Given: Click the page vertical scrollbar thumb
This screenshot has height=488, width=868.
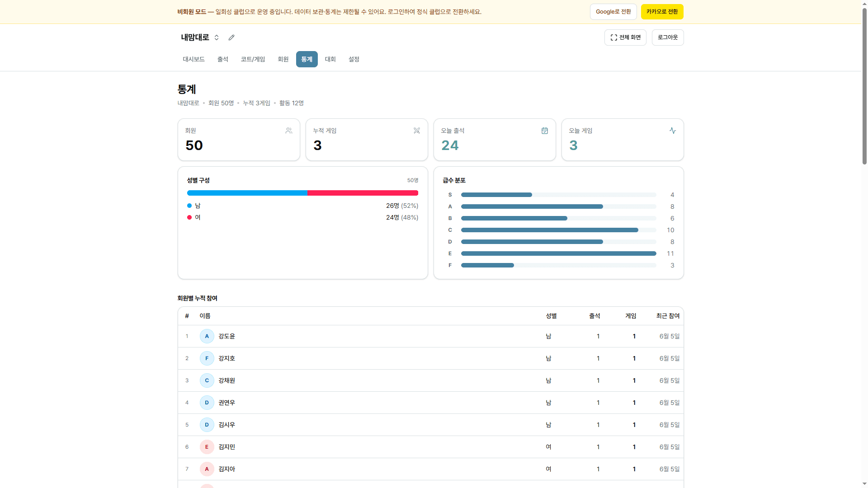Looking at the screenshot, I should (x=864, y=86).
